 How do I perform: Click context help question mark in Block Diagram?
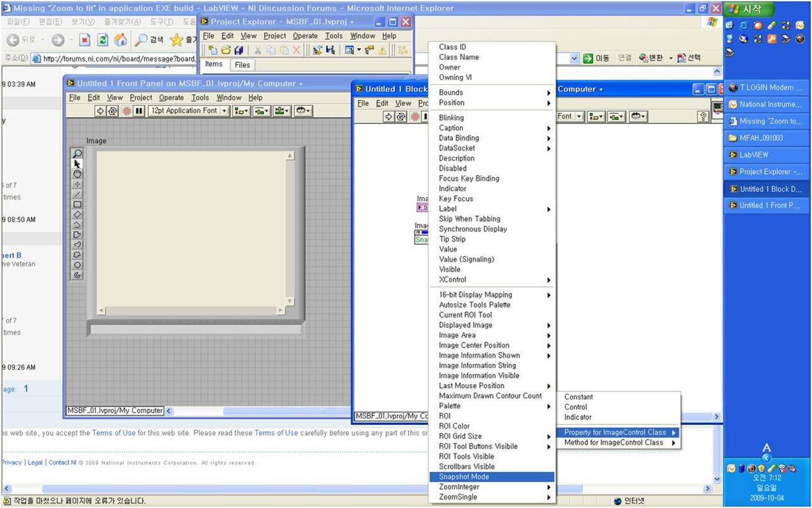tap(703, 117)
